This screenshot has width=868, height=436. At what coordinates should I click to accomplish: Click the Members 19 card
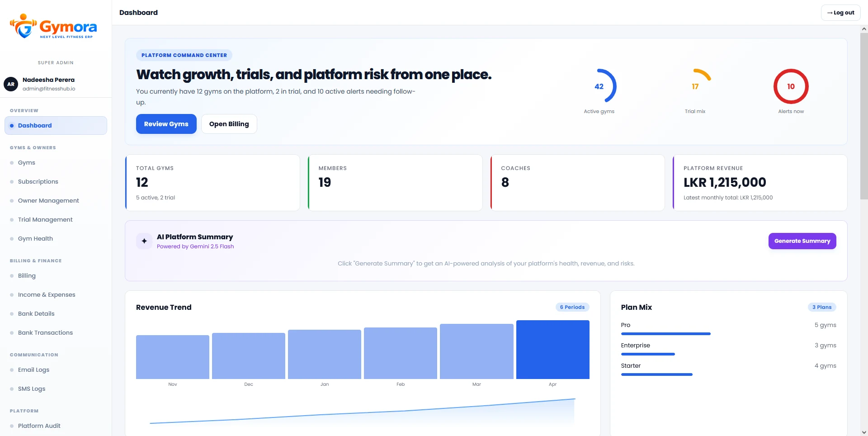click(x=395, y=183)
